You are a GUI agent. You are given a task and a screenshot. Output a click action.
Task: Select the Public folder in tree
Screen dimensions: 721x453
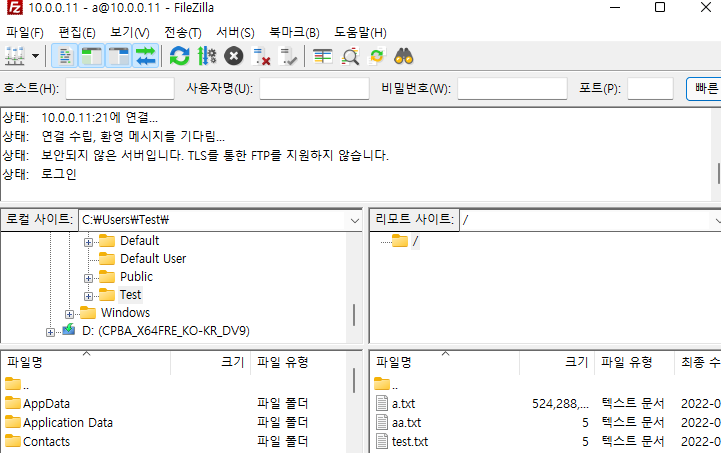click(136, 276)
